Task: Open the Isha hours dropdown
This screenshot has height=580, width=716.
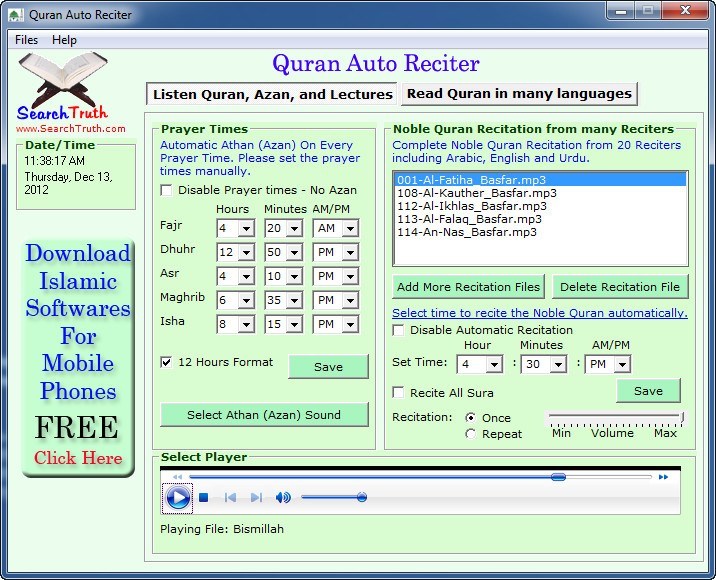Action: point(246,324)
